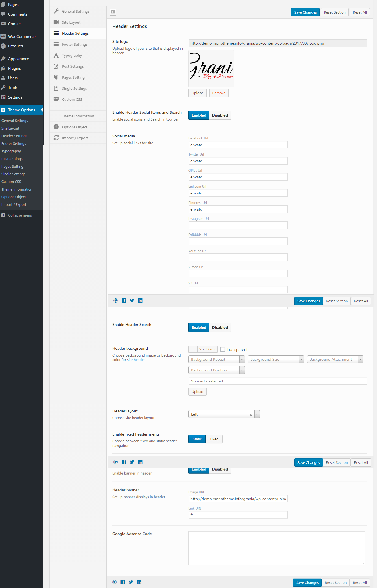Check the Transparent background checkbox
377x588 pixels.
(x=223, y=349)
